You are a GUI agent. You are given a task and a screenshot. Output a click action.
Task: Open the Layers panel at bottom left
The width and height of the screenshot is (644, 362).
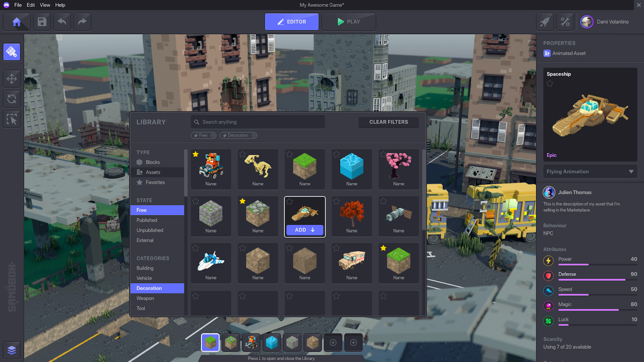pos(11,350)
